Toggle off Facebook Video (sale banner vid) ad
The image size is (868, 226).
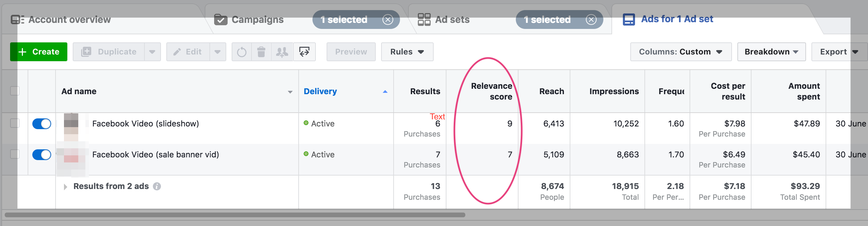coord(42,155)
